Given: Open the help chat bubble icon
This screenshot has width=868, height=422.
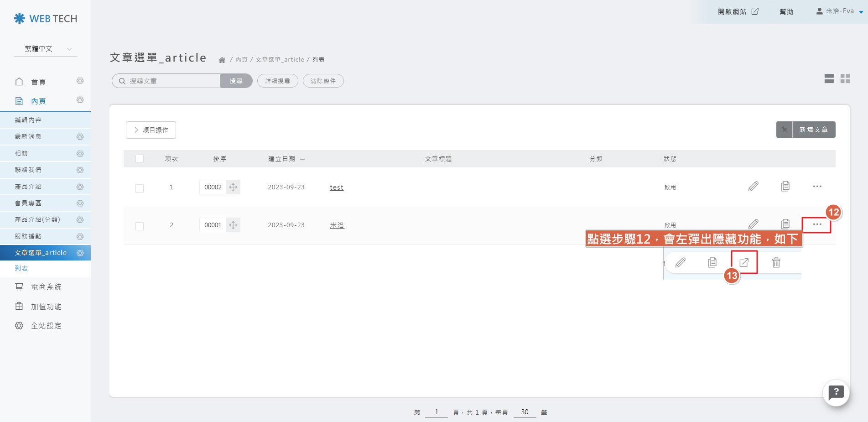Looking at the screenshot, I should coord(836,392).
